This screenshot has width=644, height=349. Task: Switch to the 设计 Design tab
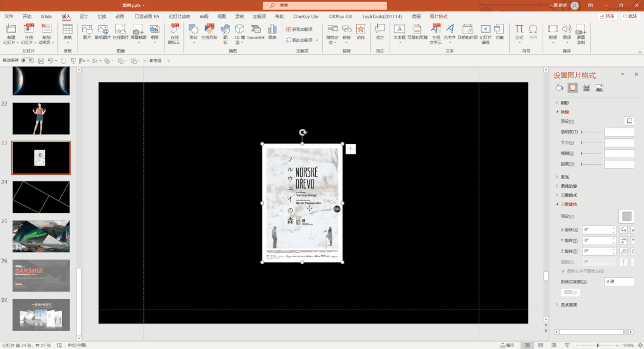[84, 17]
